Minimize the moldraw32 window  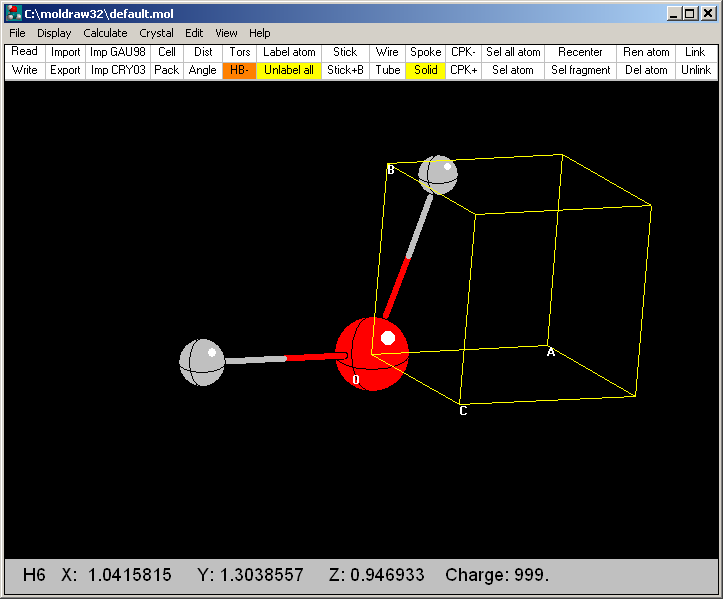(x=674, y=13)
